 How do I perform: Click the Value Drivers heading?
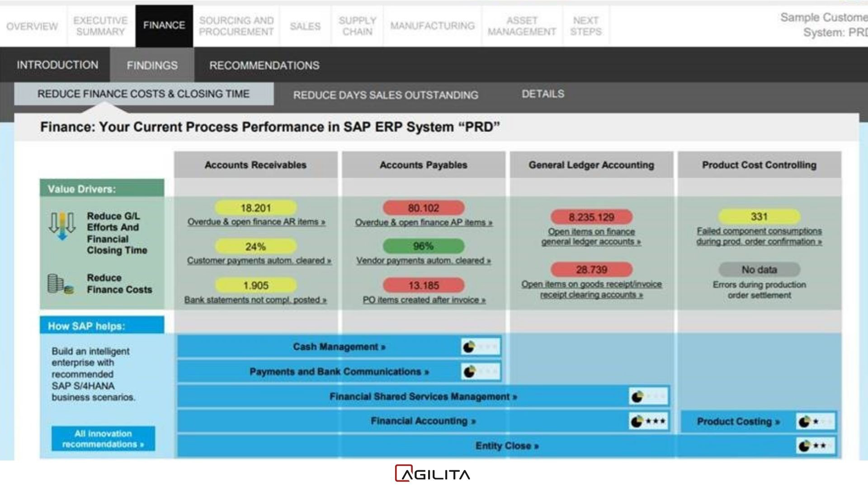click(x=102, y=188)
